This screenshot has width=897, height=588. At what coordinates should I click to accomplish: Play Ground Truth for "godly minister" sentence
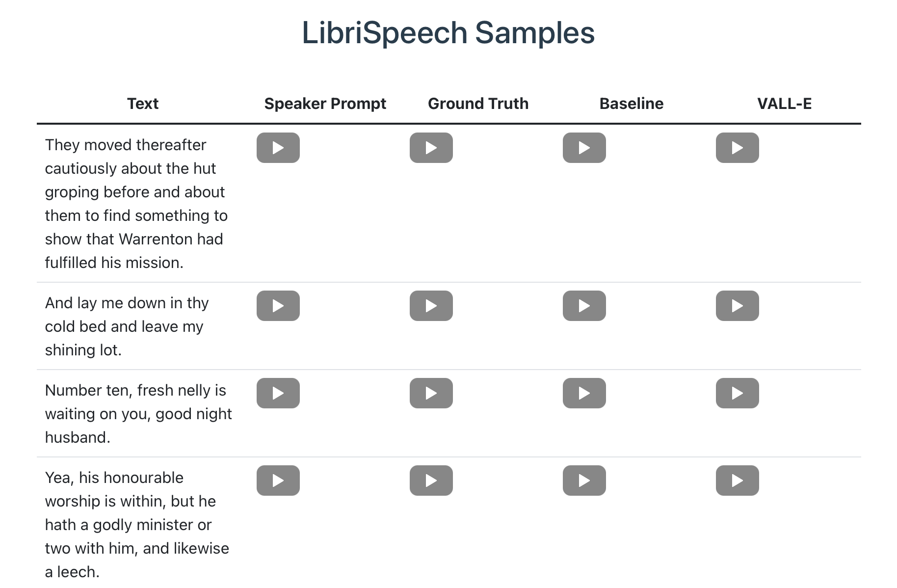(x=431, y=481)
